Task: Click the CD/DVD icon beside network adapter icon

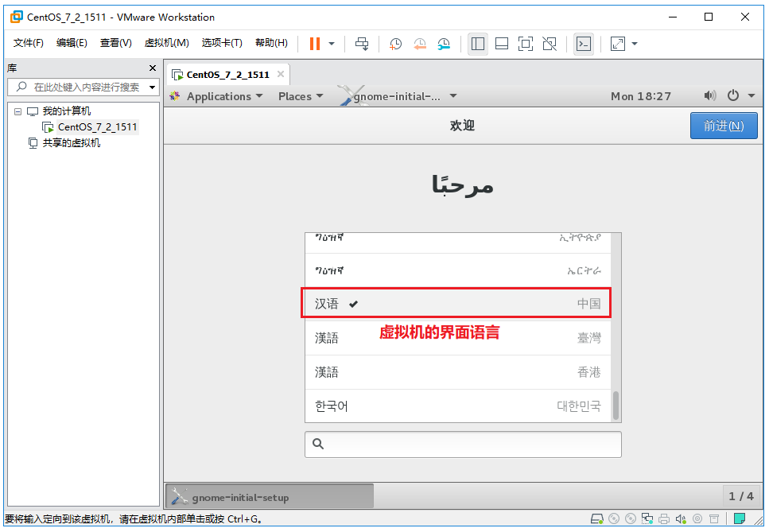Action: (x=631, y=518)
